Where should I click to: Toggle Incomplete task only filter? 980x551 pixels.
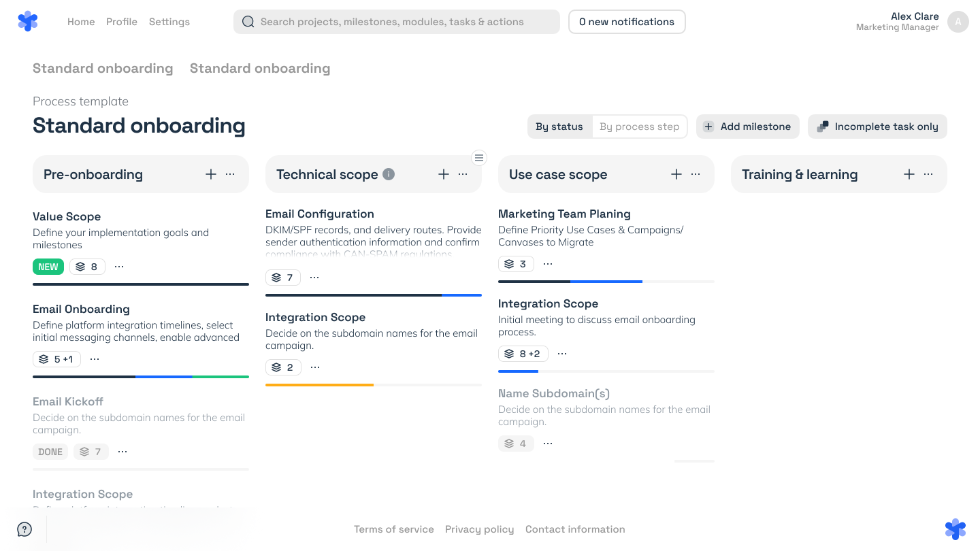click(877, 127)
